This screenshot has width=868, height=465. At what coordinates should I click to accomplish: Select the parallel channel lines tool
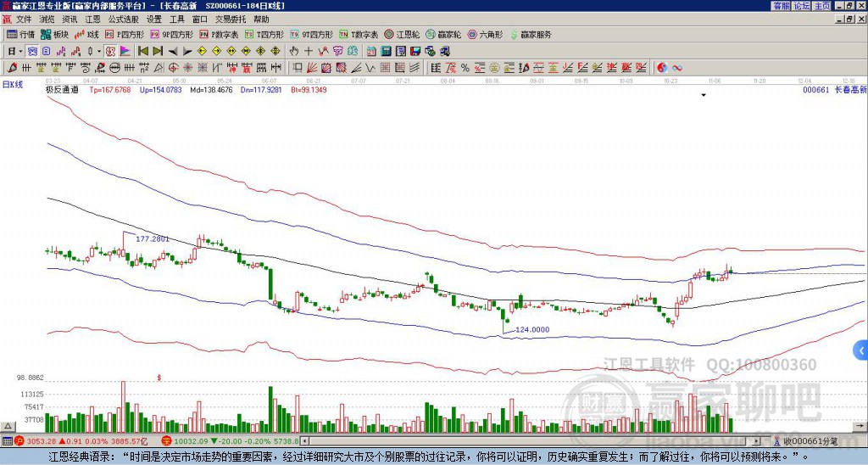pyautogui.click(x=414, y=68)
